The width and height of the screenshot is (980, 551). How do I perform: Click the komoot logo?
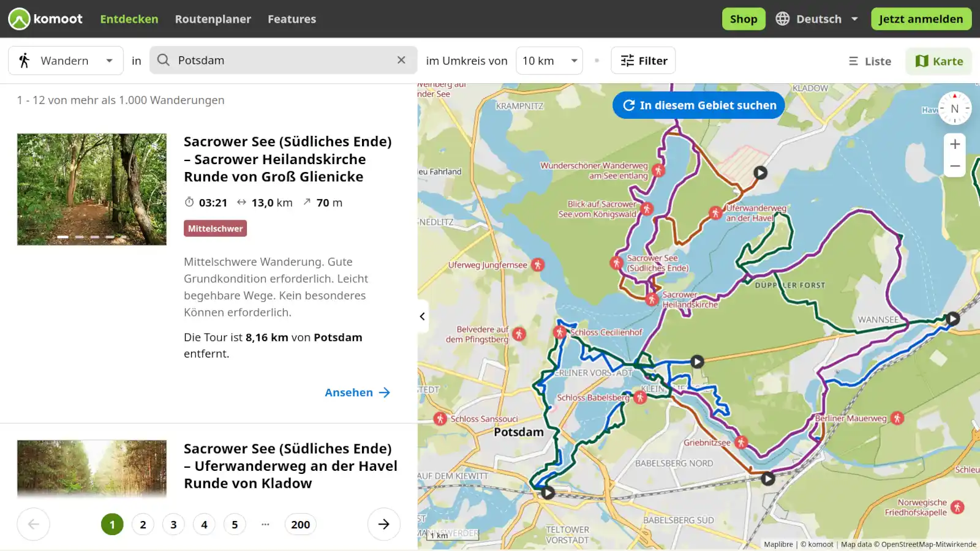[x=45, y=19]
